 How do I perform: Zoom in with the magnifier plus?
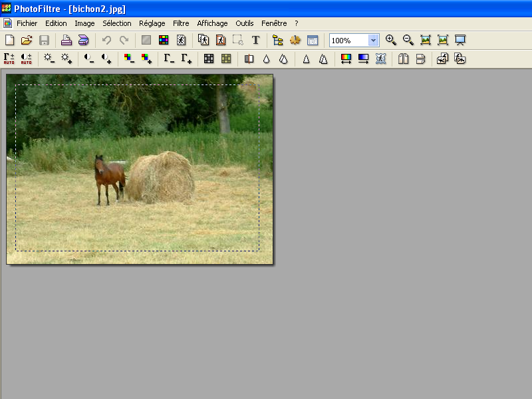[x=391, y=40]
